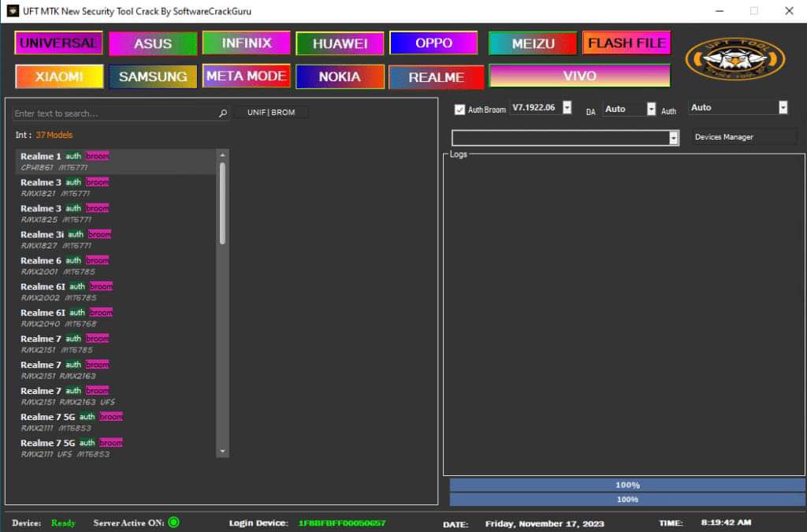Click the 37 Models count label
The height and width of the screenshot is (532, 807).
click(54, 135)
